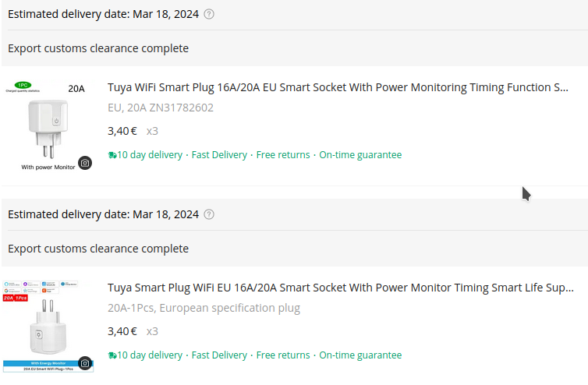This screenshot has height=385, width=588.
Task: Open the Tuya WiFi Smart Plug 16A/20A title link
Action: pyautogui.click(x=338, y=87)
